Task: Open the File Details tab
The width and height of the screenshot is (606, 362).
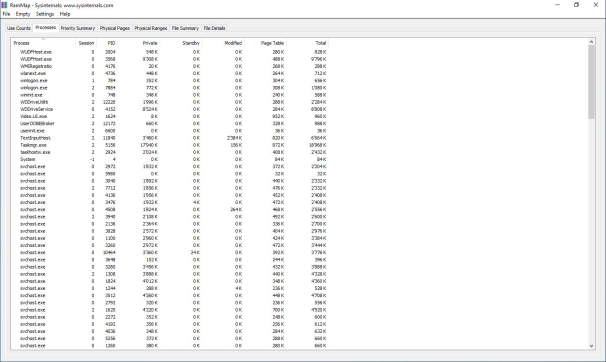Action: coord(214,28)
